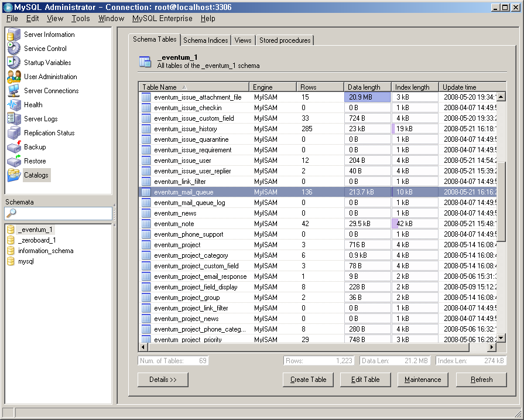
Task: Open the User Administration people icon
Action: [13, 77]
